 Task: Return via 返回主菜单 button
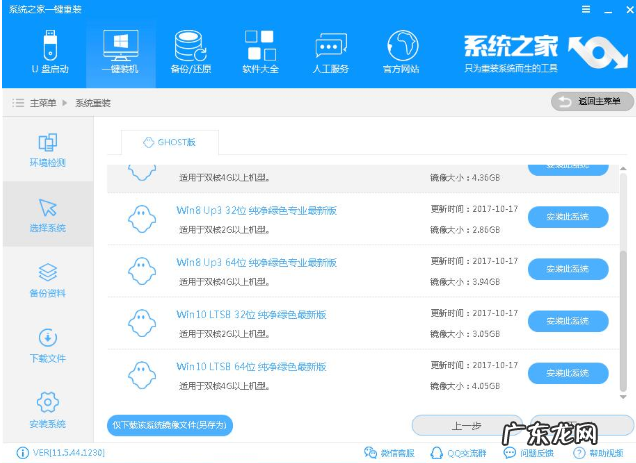(592, 101)
